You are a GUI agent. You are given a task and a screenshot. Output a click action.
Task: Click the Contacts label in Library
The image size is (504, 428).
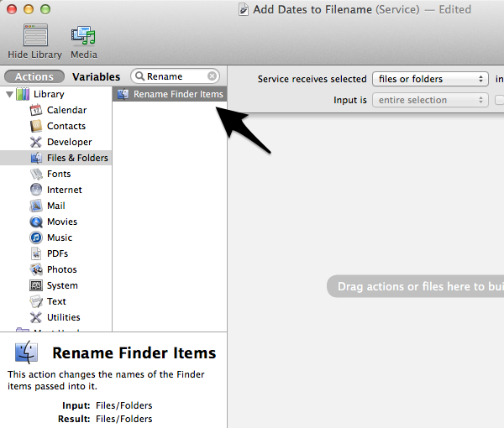point(66,126)
